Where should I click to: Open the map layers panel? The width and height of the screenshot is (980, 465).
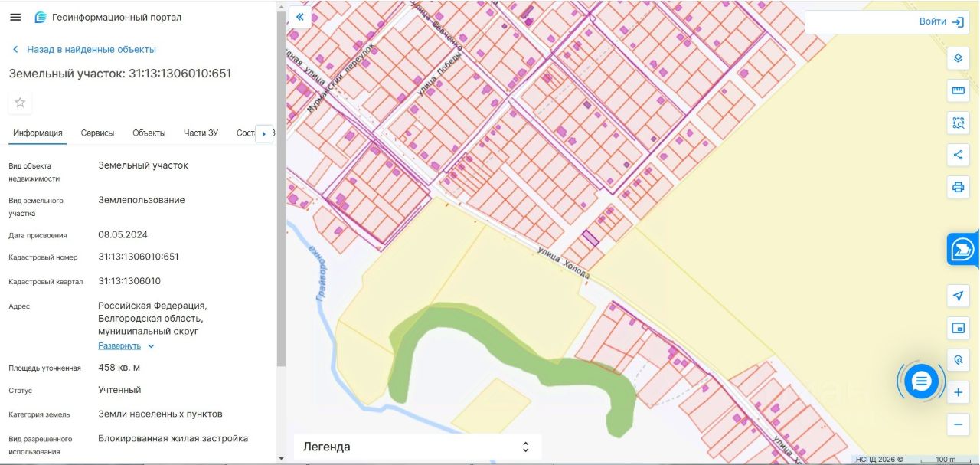coord(958,58)
